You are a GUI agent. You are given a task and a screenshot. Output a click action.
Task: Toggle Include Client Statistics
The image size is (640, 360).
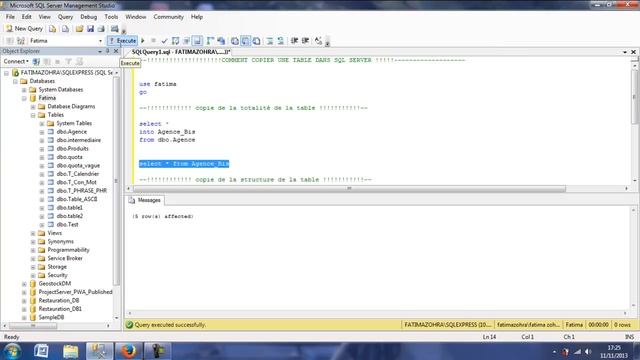point(221,41)
